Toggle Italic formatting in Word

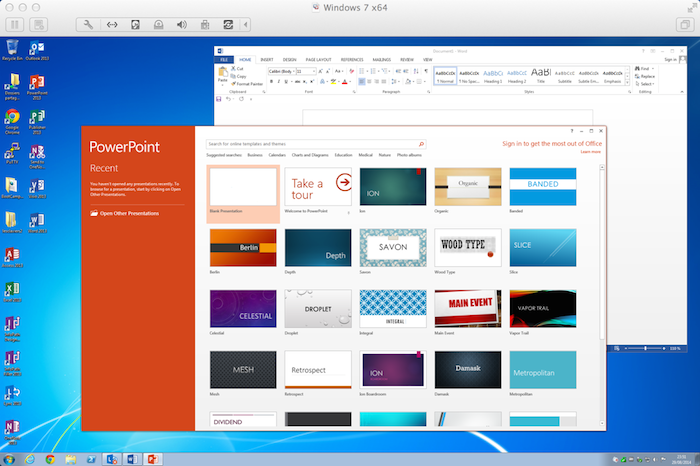pos(279,81)
